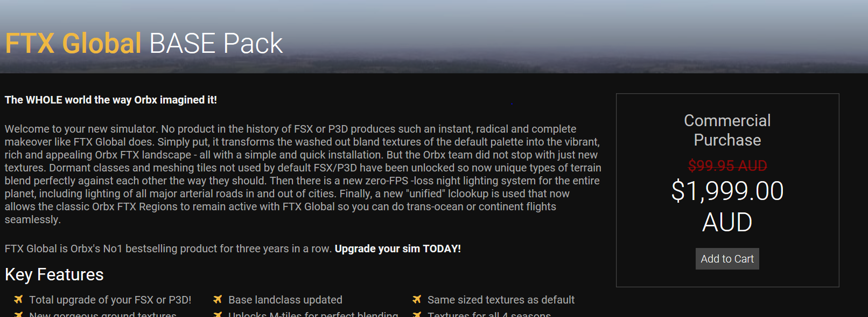Viewport: 868px width, 317px height.
Task: Click the FTX Global BASE Pack title
Action: (x=144, y=43)
